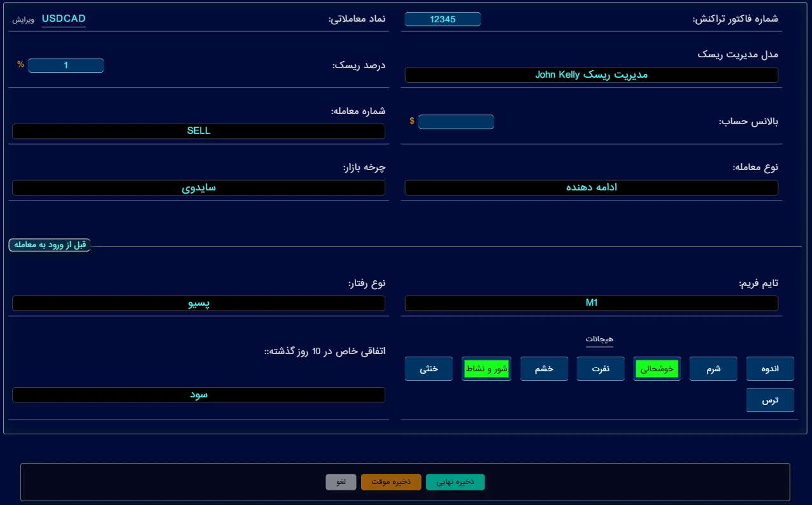The width and height of the screenshot is (812, 505).
Task: Open the behavior type dropdown showing پسیو
Action: tap(199, 303)
